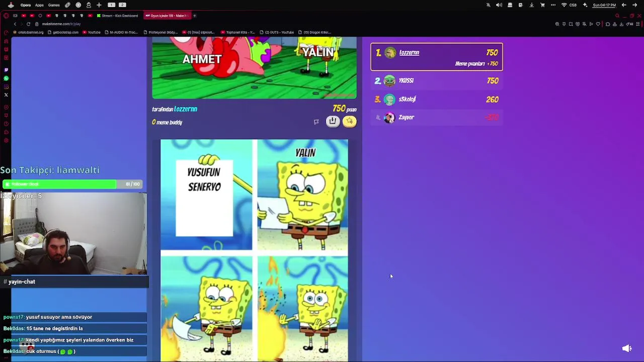This screenshot has height=362, width=644.
Task: Open the snapshot capture icon
Action: 571,24
